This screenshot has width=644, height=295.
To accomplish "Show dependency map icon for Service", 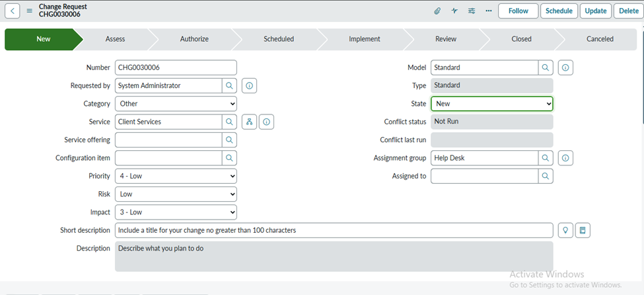I will point(249,122).
